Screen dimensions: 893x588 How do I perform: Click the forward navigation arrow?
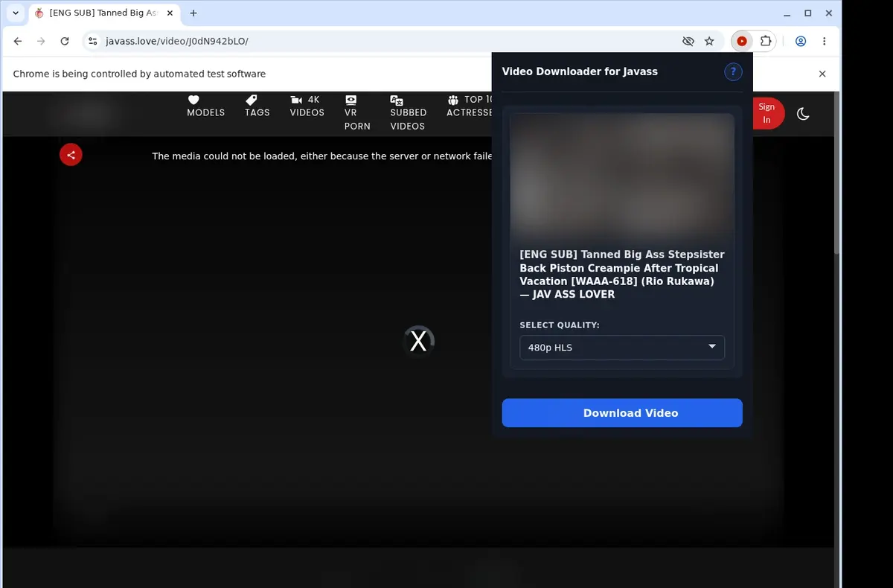(x=41, y=42)
